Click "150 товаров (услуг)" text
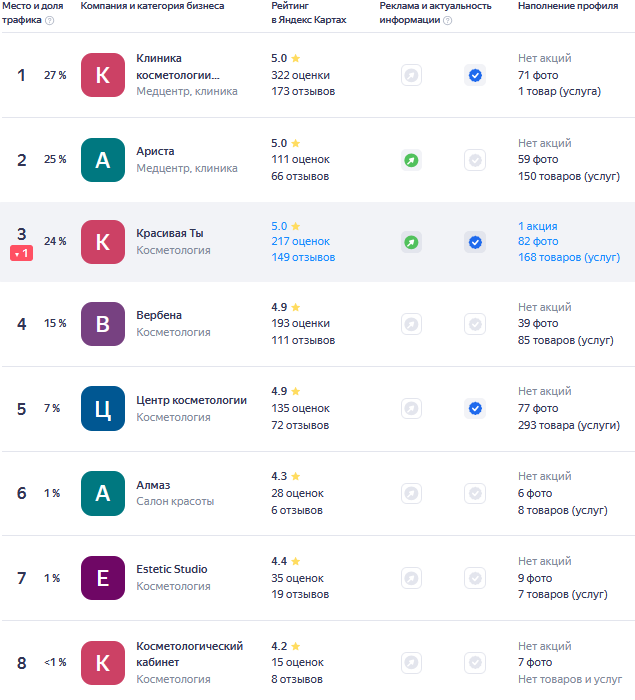The image size is (635, 700). pyautogui.click(x=569, y=176)
